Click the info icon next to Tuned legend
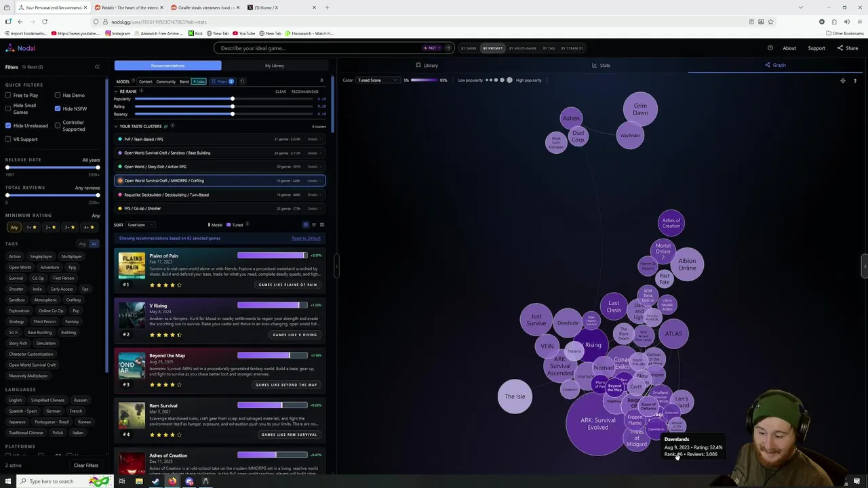The image size is (868, 488). click(x=247, y=224)
